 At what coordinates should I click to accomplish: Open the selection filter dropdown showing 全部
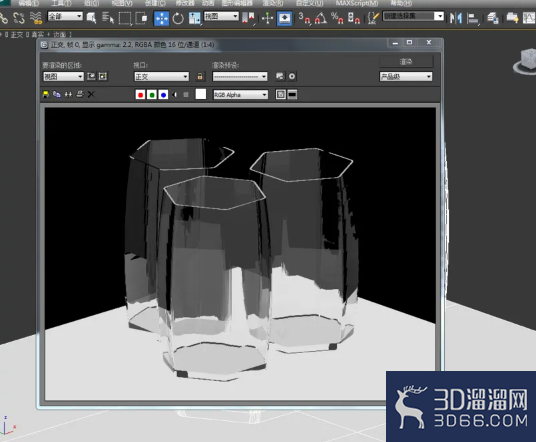pos(65,16)
